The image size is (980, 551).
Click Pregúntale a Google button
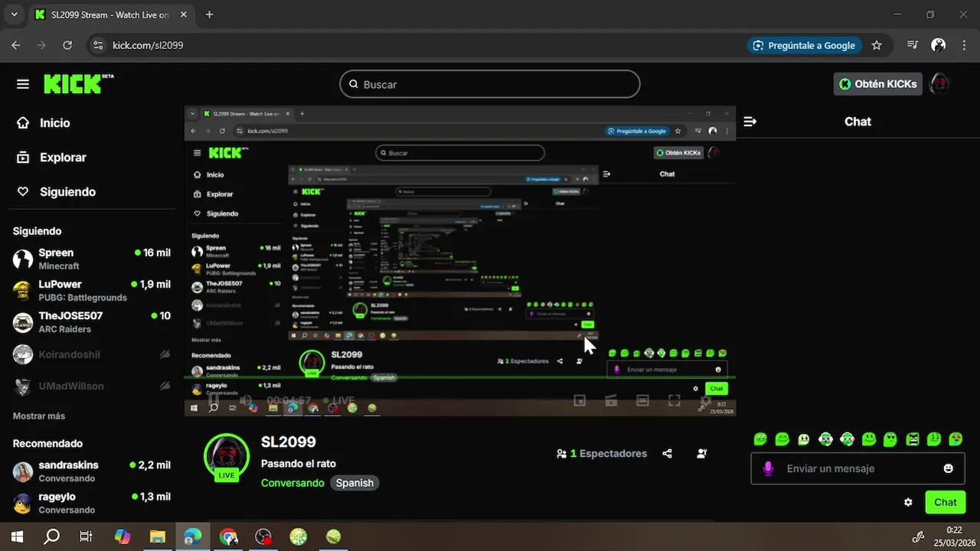tap(804, 45)
